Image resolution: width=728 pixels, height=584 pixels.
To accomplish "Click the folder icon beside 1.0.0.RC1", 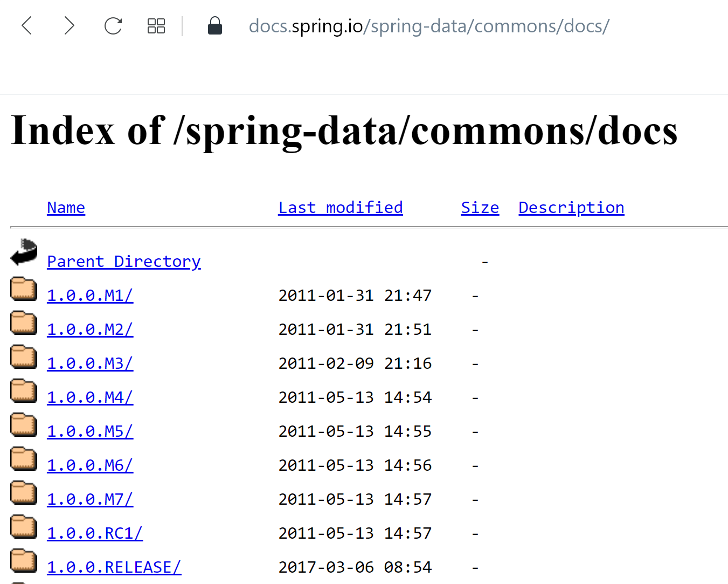I will [23, 527].
